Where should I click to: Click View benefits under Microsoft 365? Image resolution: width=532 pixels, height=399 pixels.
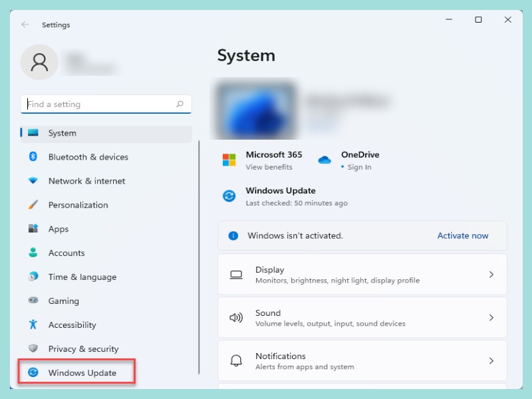269,167
